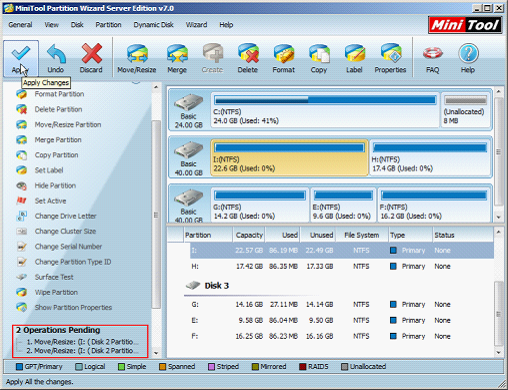Choose Change Cluster Size in sidebar
Viewport: 508px width, 390px height.
[x=56, y=231]
